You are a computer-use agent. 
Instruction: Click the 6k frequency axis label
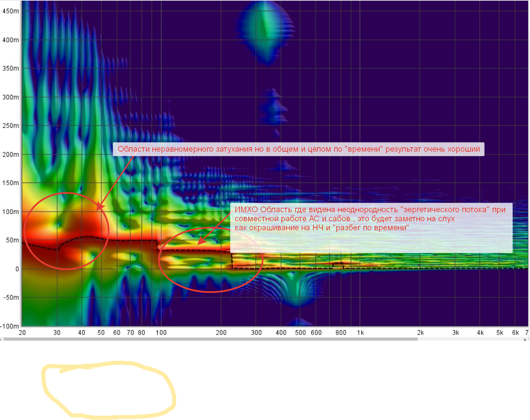[x=516, y=333]
